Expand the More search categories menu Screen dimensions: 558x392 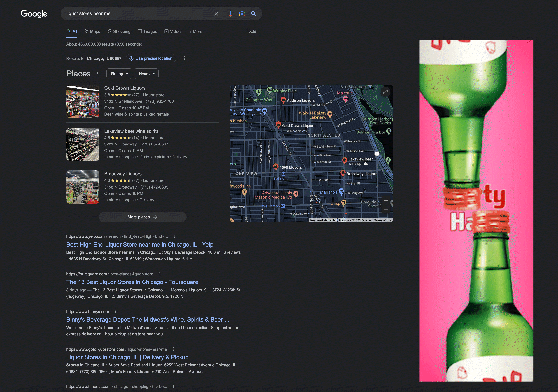[x=196, y=32]
